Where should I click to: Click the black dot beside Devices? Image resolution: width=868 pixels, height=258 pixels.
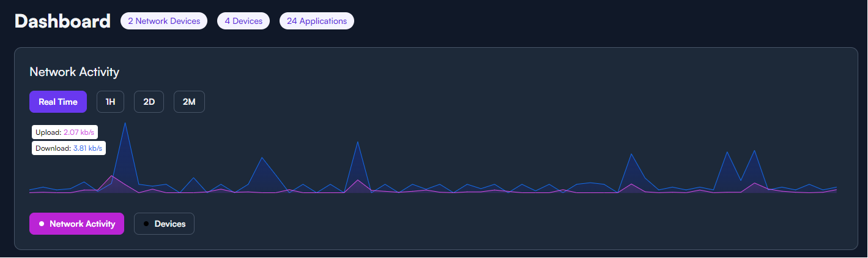(146, 224)
